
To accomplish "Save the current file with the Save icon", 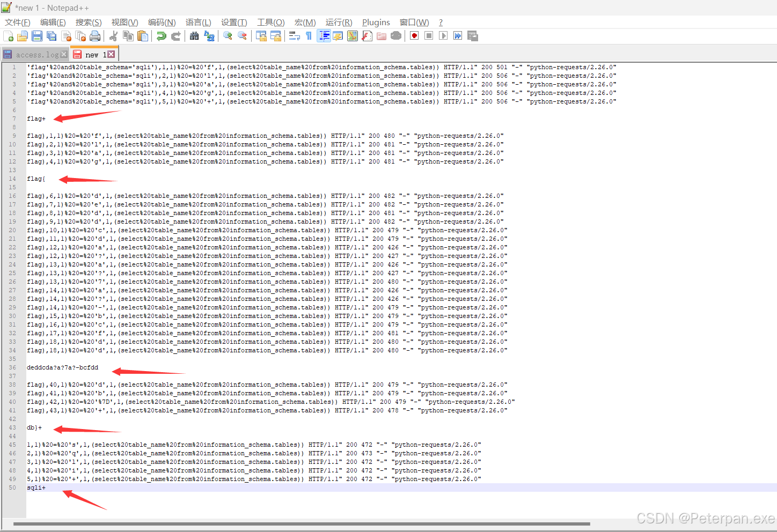I will [x=37, y=36].
